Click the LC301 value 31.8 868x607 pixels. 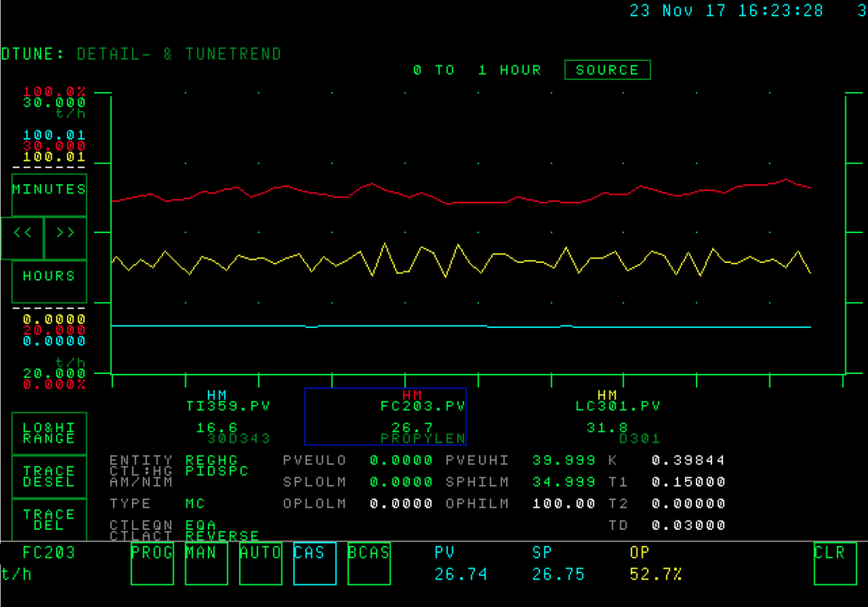pyautogui.click(x=607, y=427)
